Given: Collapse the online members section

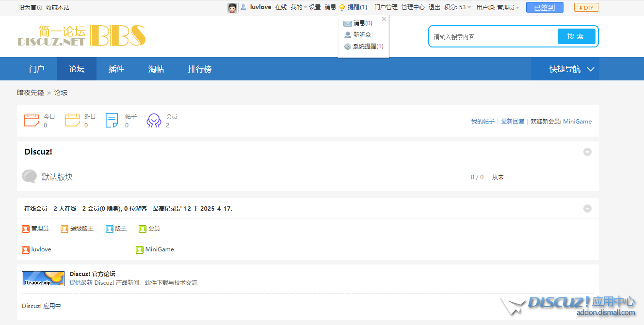Looking at the screenshot, I should coord(587,209).
